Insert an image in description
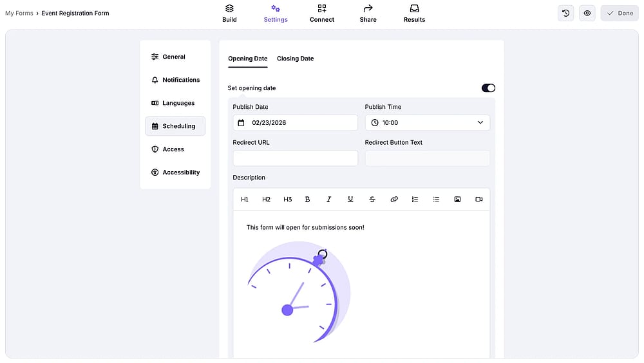Viewport: 644px width, 363px height. click(x=457, y=199)
